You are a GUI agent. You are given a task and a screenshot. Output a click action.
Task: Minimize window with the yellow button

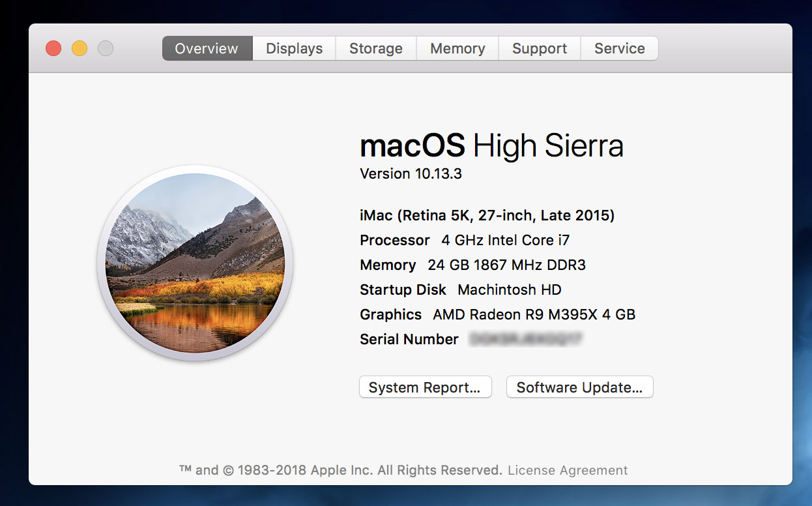(80, 48)
